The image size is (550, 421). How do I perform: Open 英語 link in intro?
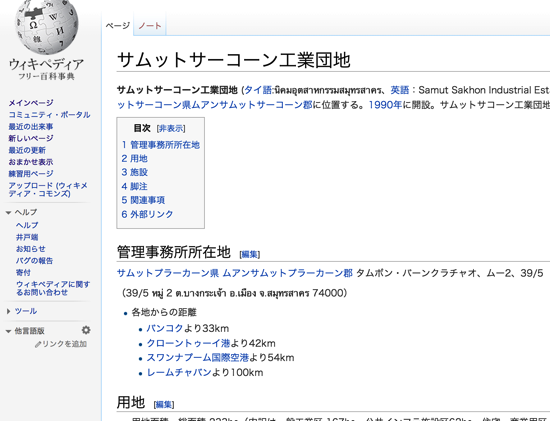click(x=400, y=90)
